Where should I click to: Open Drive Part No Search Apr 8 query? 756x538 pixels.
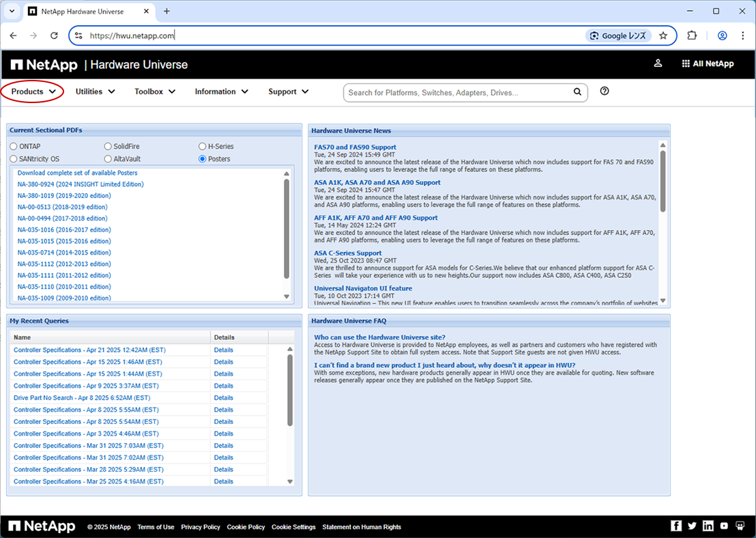(x=82, y=398)
